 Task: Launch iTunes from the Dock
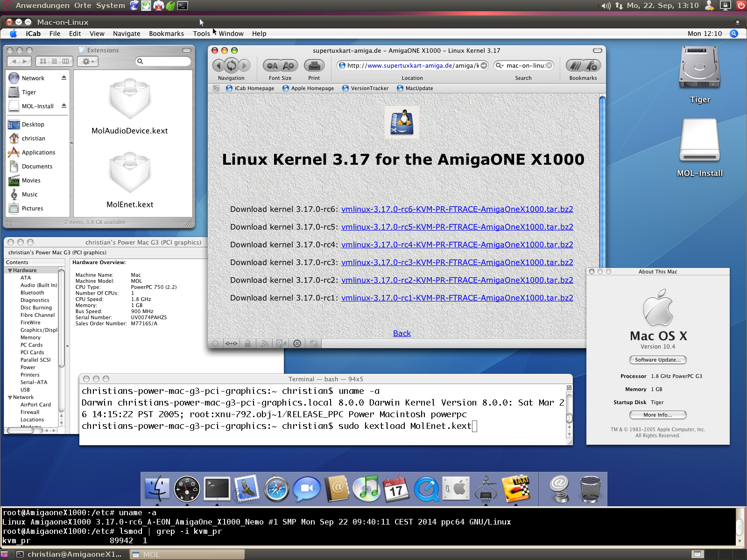pos(366,489)
